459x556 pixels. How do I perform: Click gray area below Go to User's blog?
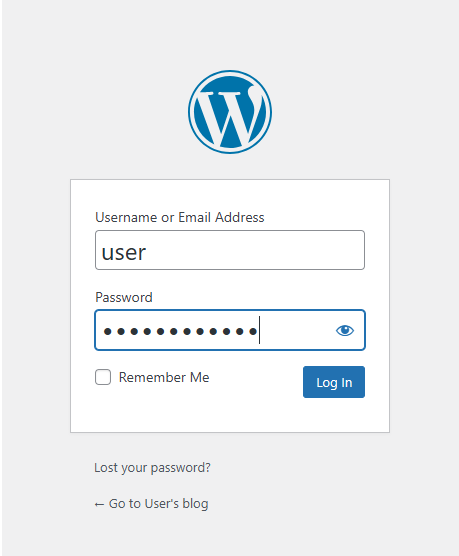230,534
